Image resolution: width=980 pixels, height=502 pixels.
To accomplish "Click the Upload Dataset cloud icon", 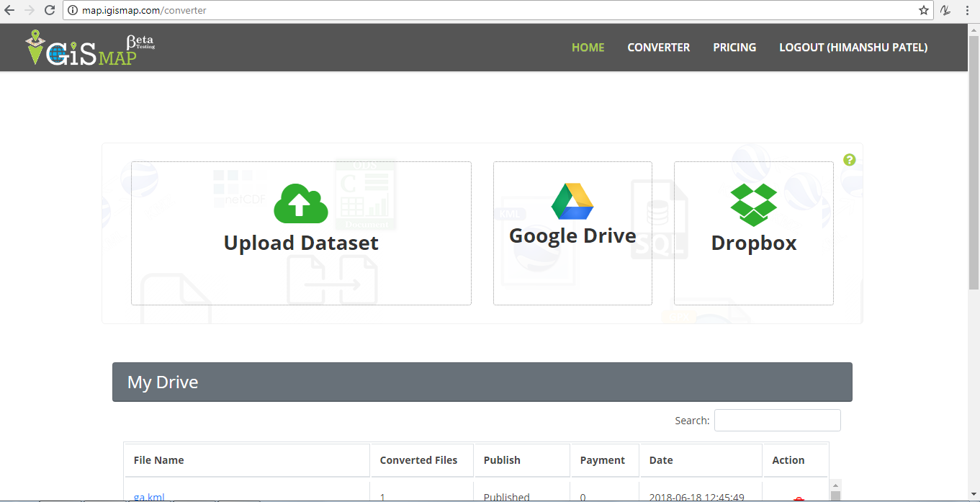I will tap(301, 204).
